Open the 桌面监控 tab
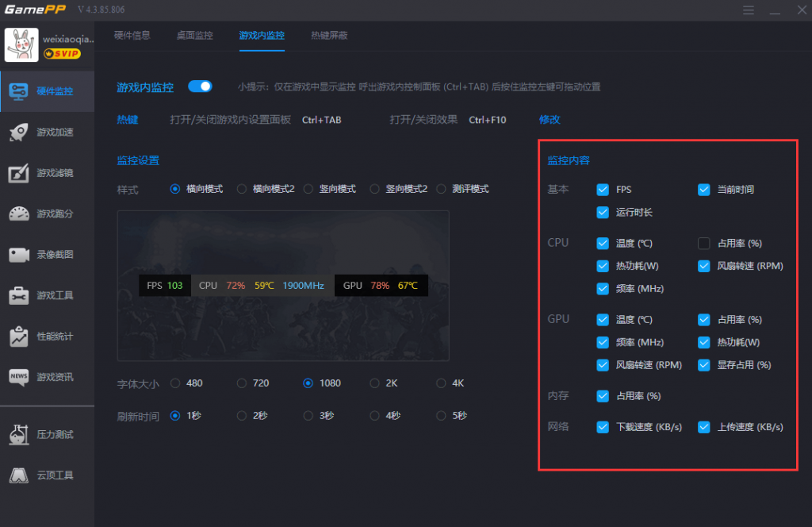812x527 pixels. [x=194, y=36]
